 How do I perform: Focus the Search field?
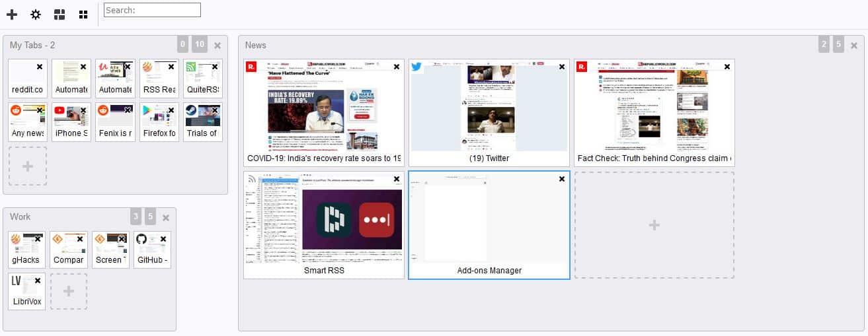(x=152, y=10)
